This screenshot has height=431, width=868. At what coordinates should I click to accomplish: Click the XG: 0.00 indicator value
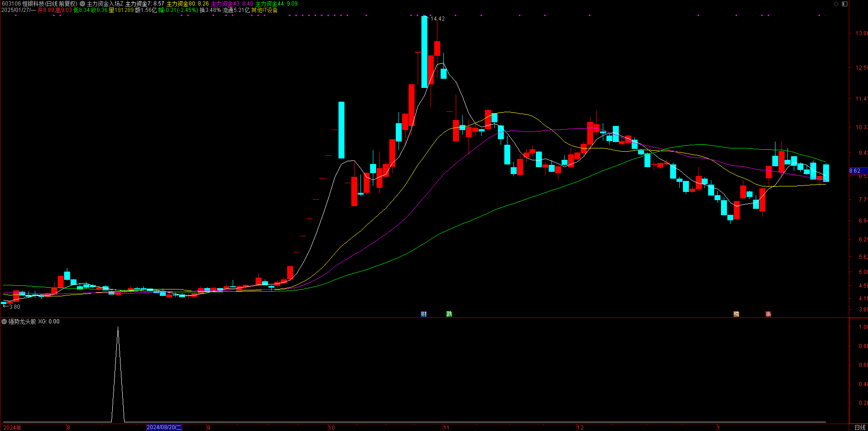coord(49,322)
